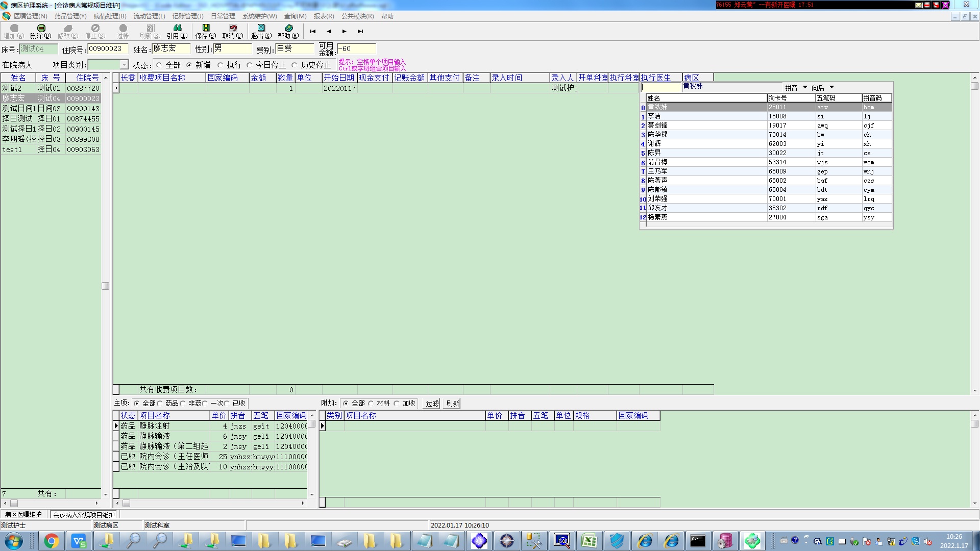Click the 帮助 (help) toolbar icon
This screenshot has width=980, height=551.
coord(288,31)
